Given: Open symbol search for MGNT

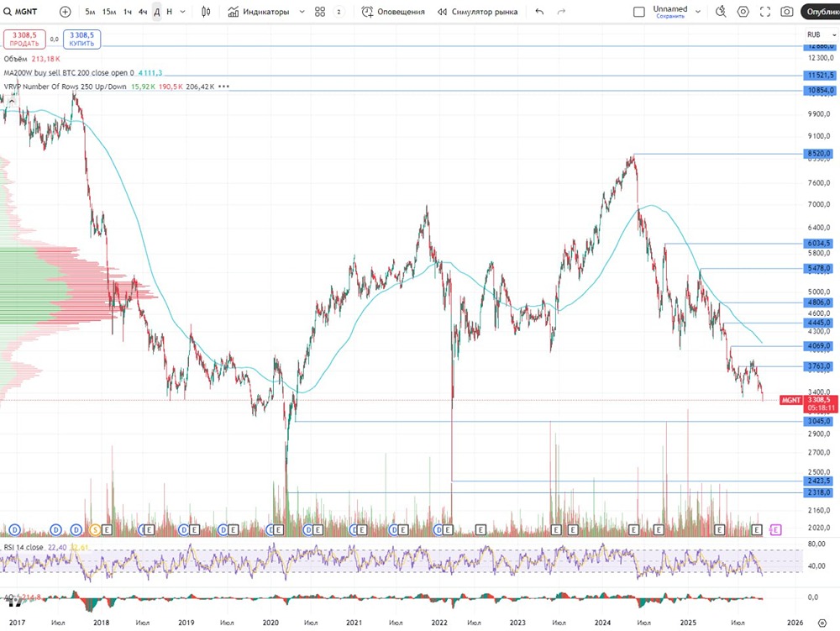Looking at the screenshot, I should pos(21,11).
